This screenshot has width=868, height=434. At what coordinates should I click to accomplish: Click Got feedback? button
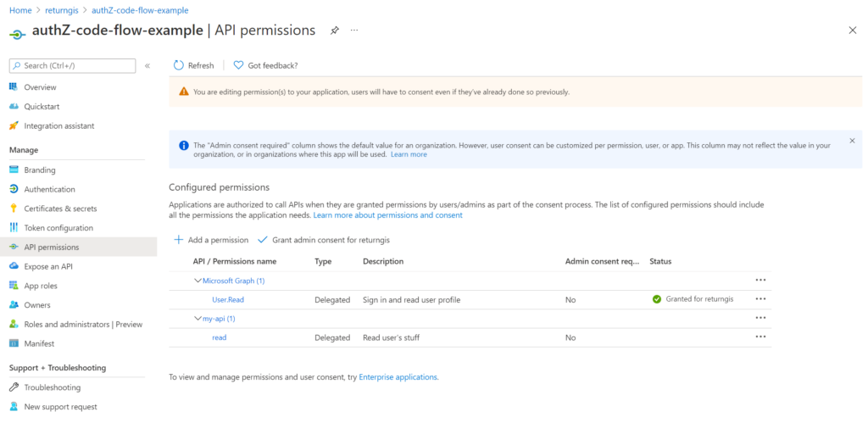(265, 65)
